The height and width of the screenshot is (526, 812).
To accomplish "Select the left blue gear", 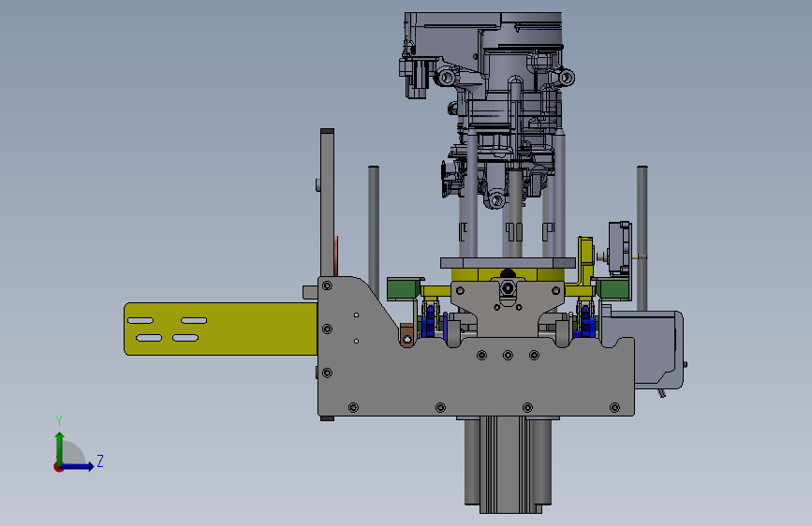I will (x=429, y=321).
